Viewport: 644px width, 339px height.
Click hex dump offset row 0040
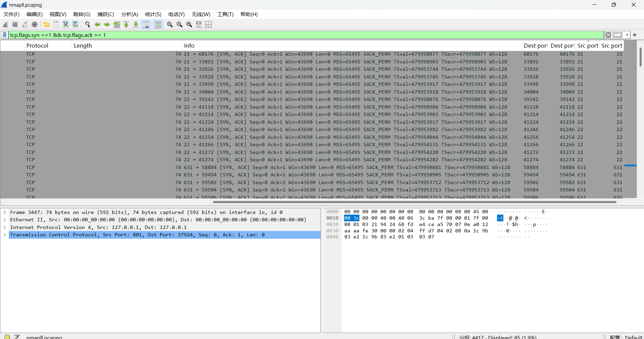[332, 237]
